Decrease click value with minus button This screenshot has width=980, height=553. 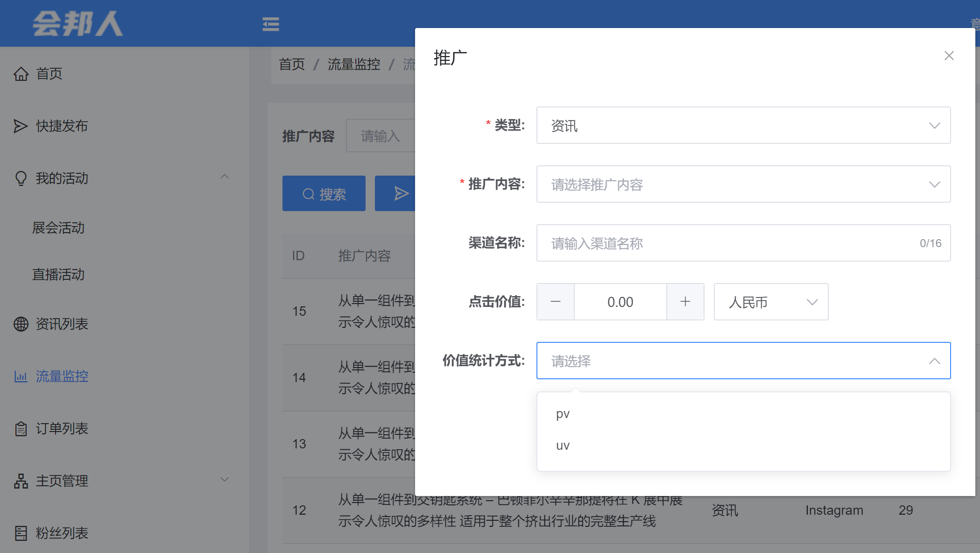(x=556, y=302)
